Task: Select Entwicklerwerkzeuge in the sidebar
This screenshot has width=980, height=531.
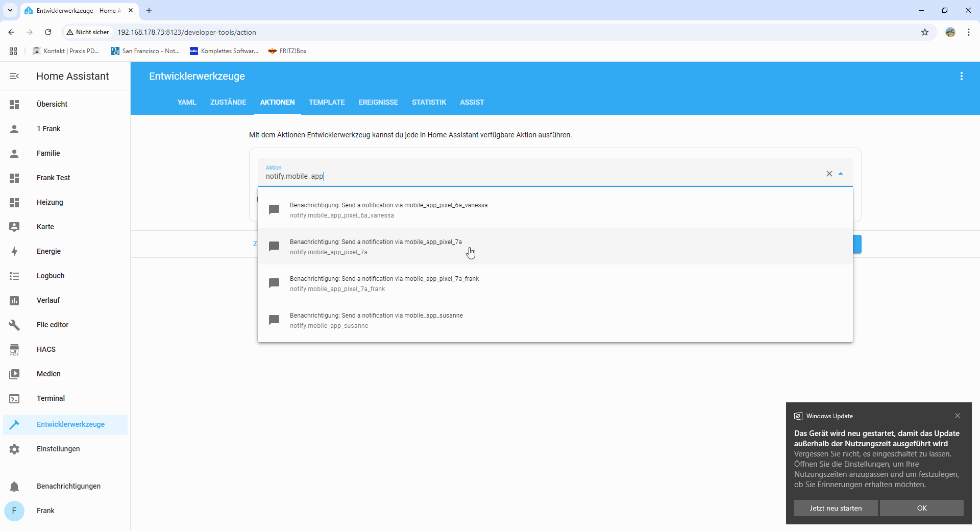Action: coord(65,424)
